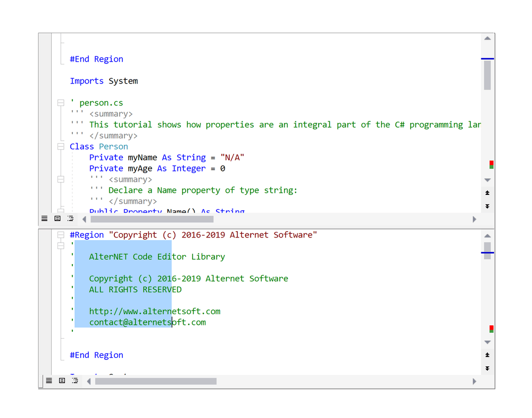Click the scroll-to-previous double-arrow icon in the top editor
The image size is (532, 418).
(x=487, y=192)
